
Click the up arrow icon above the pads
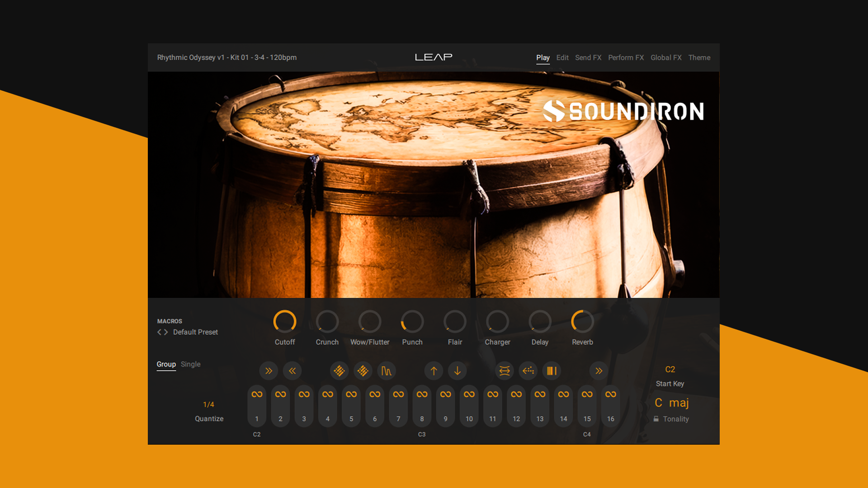point(434,371)
